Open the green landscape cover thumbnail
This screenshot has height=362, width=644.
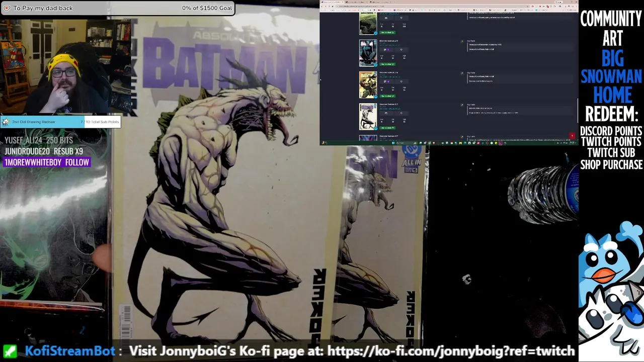tap(368, 23)
